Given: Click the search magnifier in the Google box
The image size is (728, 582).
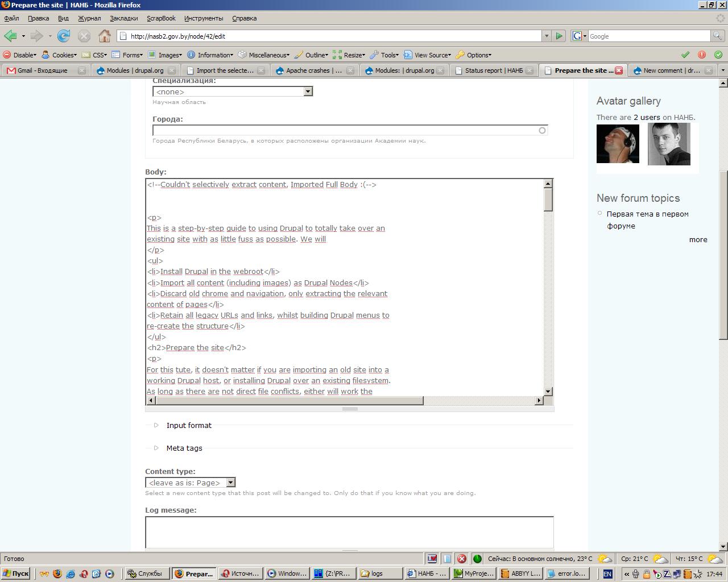Looking at the screenshot, I should click(x=718, y=36).
